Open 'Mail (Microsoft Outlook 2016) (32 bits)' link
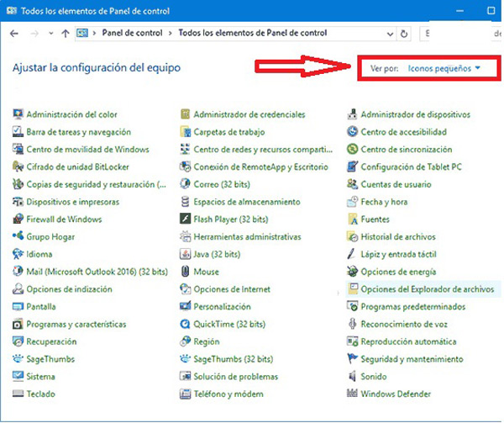Image resolution: width=504 pixels, height=423 pixels. tap(97, 272)
